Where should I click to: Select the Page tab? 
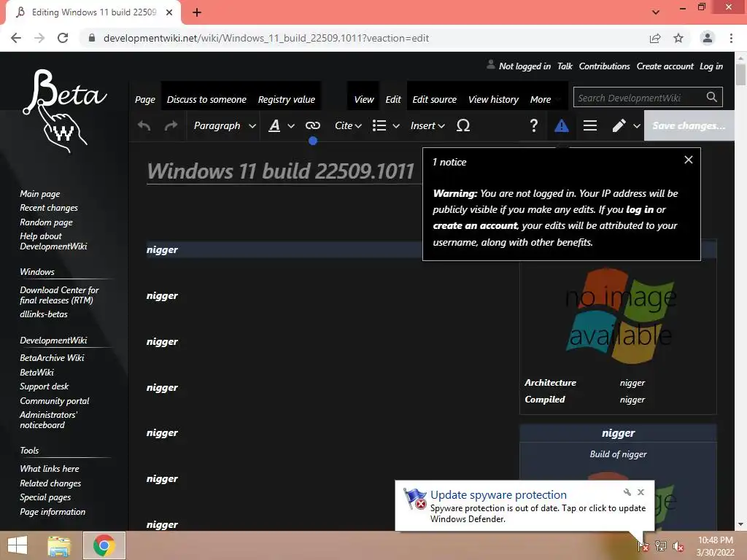(145, 99)
